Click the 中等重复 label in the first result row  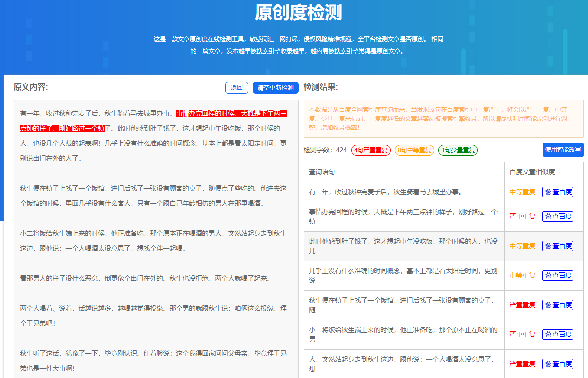[x=521, y=192]
